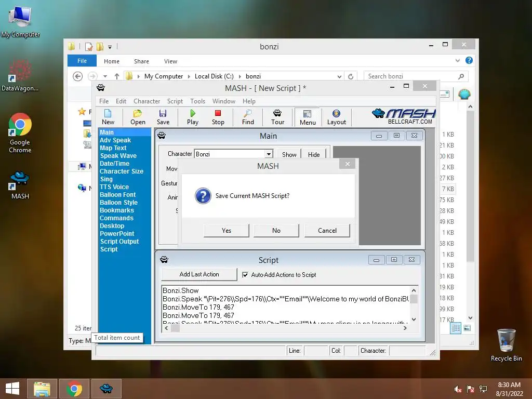Open Find with the magnifier icon
The image size is (532, 399).
click(x=248, y=117)
